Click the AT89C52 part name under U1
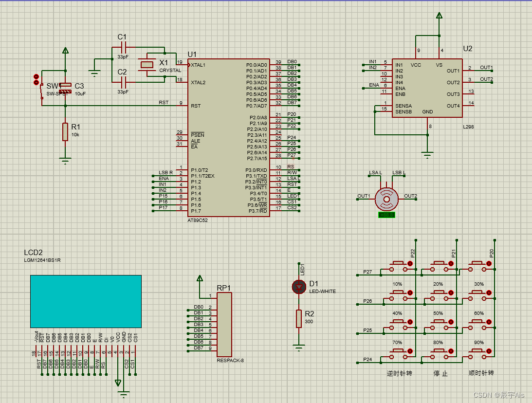 coord(198,220)
